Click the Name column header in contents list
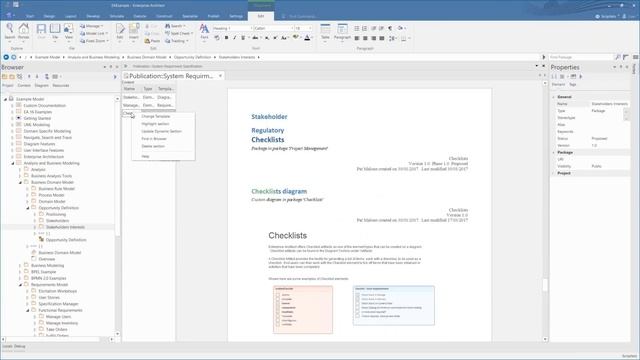640x360 pixels. pyautogui.click(x=131, y=89)
